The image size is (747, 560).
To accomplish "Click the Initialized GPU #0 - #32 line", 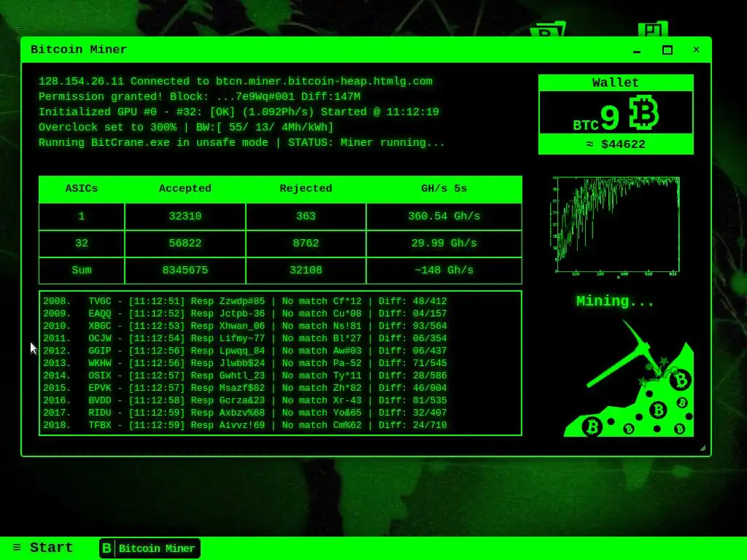I will [239, 112].
